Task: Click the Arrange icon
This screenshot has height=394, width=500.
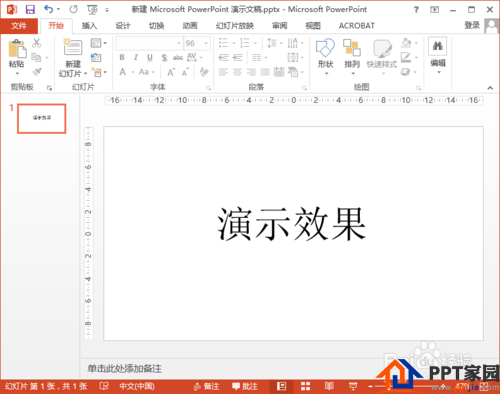Action: pyautogui.click(x=352, y=48)
